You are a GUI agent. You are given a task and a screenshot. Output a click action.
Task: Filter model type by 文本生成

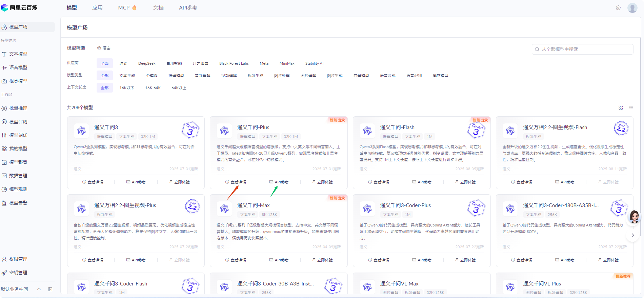pyautogui.click(x=127, y=76)
